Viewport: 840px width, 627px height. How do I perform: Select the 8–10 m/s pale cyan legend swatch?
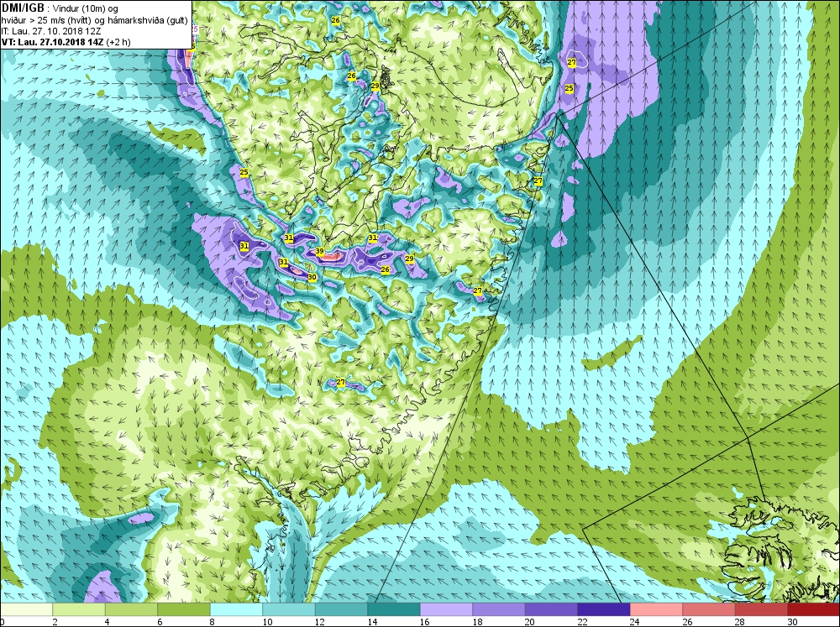(x=236, y=609)
